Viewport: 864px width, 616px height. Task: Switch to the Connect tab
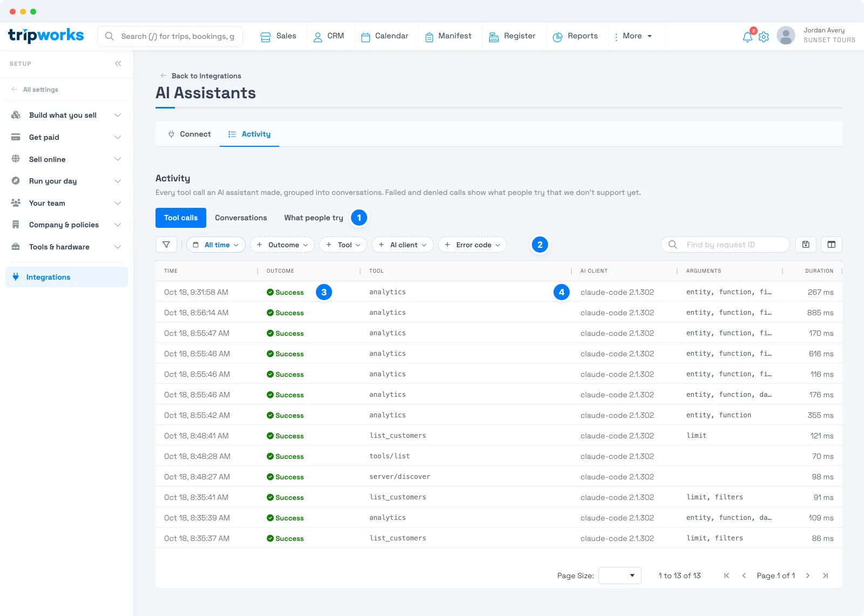189,134
